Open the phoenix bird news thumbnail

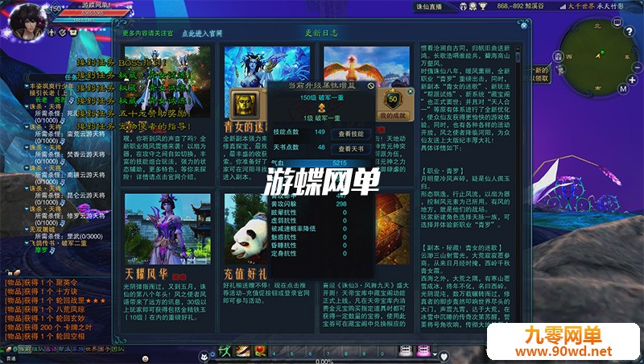366,66
